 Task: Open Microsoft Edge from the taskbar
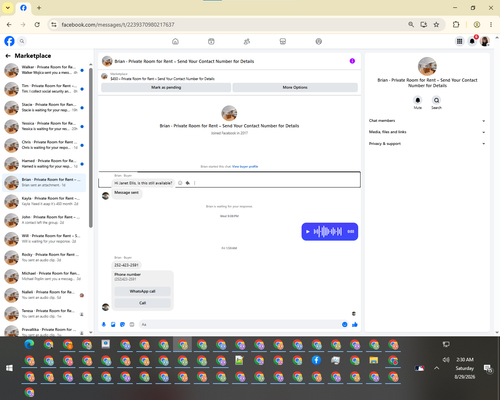(x=29, y=344)
